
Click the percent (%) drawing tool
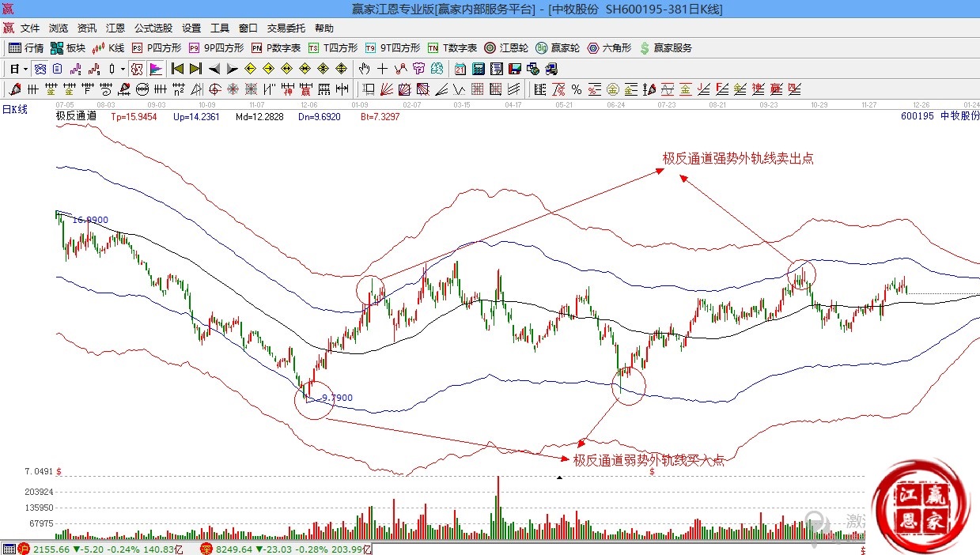(x=577, y=89)
